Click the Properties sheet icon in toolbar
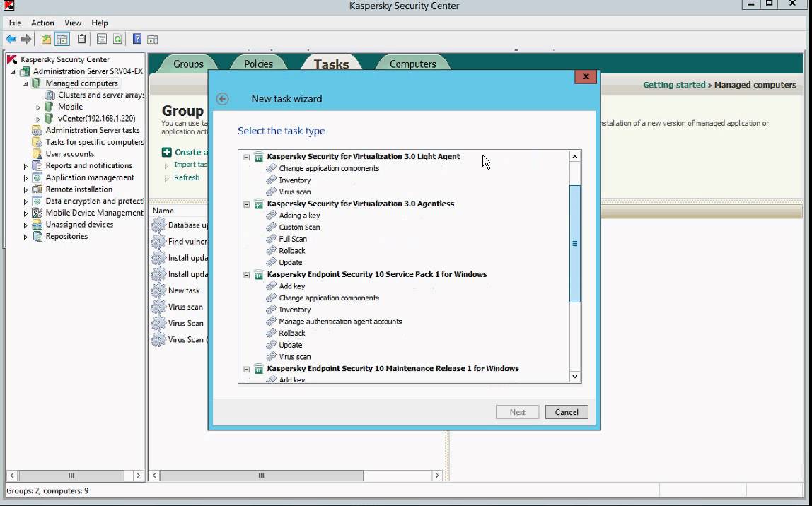This screenshot has width=812, height=506. click(102, 40)
